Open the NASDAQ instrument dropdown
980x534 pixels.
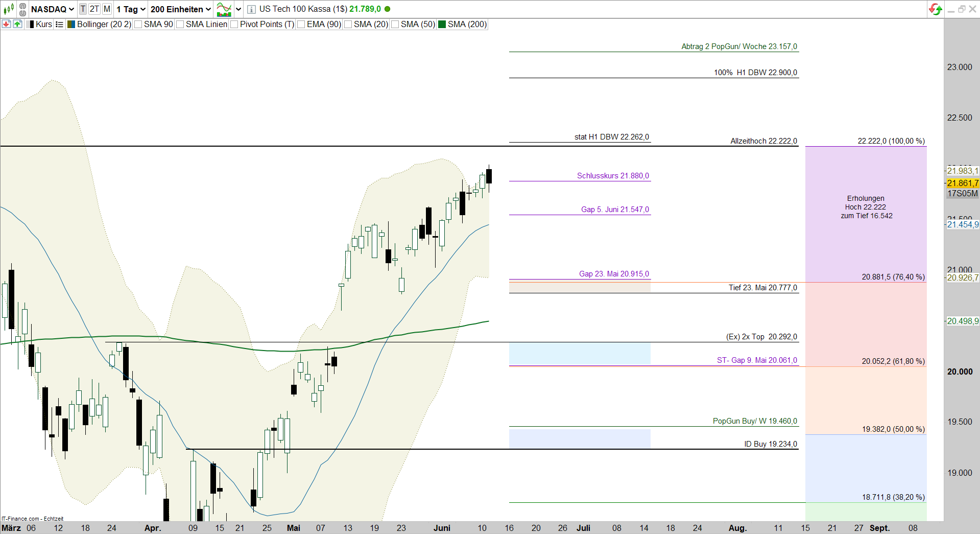[53, 9]
